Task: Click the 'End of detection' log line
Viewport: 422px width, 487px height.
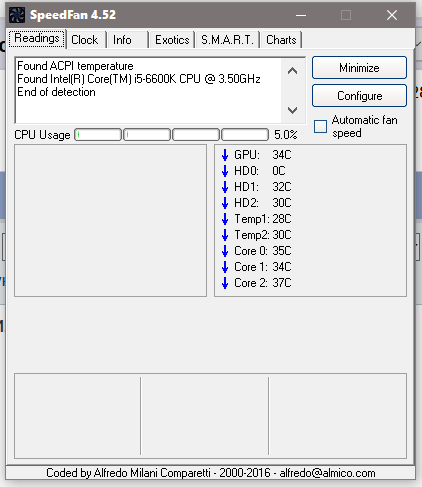Action: click(x=56, y=92)
